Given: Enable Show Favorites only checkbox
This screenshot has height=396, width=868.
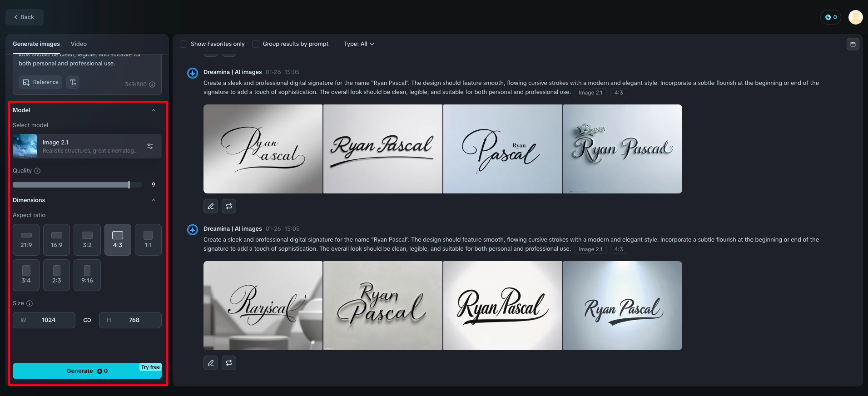Looking at the screenshot, I should pyautogui.click(x=184, y=44).
